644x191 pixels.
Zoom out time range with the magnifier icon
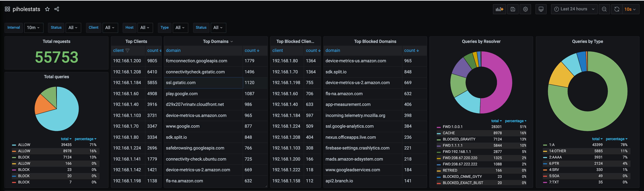[604, 9]
